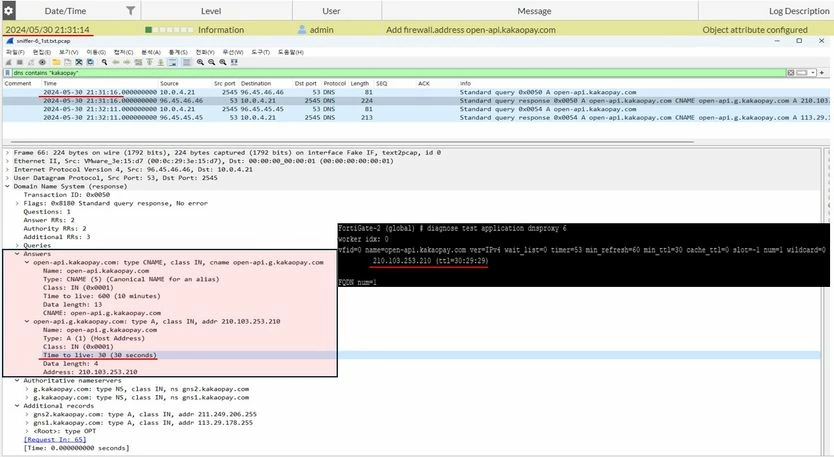Open the third menu, labelled (V)

[68, 52]
